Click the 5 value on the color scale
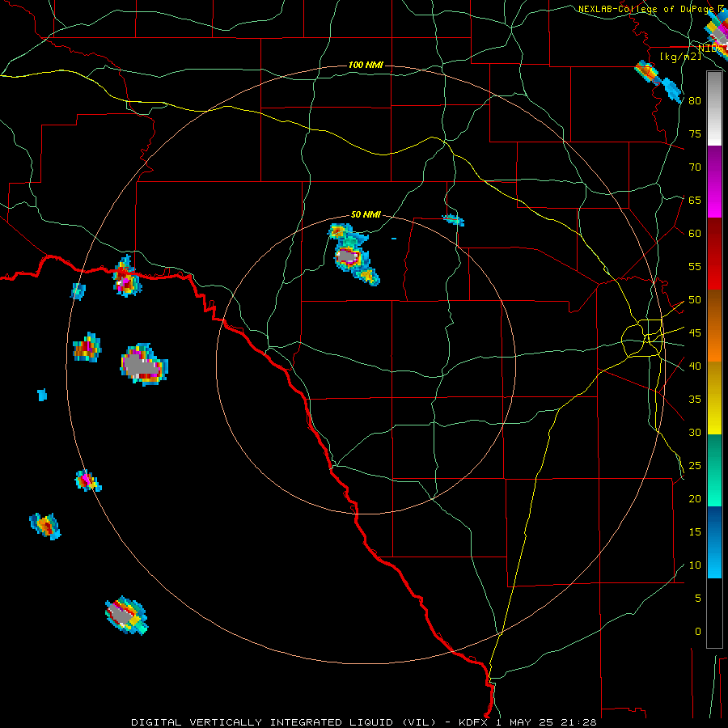This screenshot has height=728, width=728. coord(698,599)
